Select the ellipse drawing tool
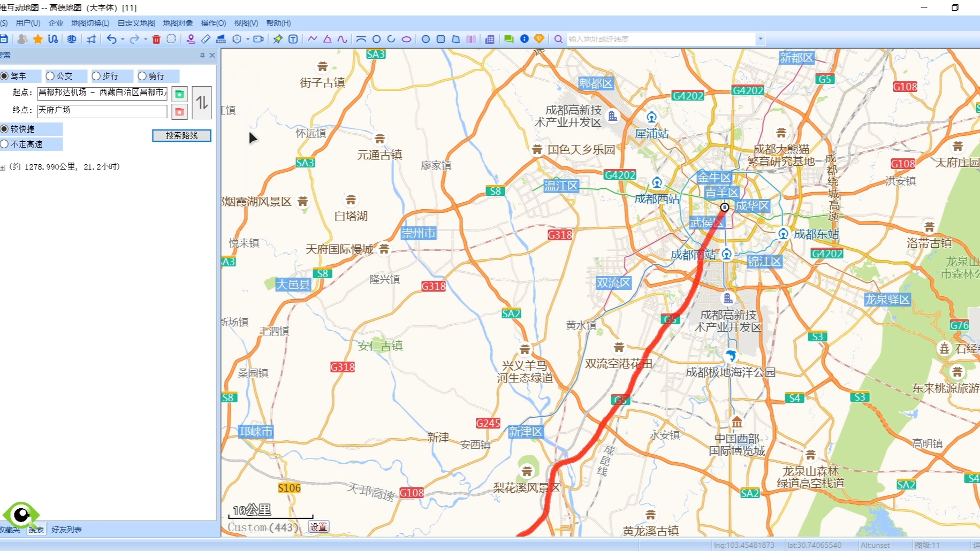Image resolution: width=980 pixels, height=551 pixels. (406, 39)
